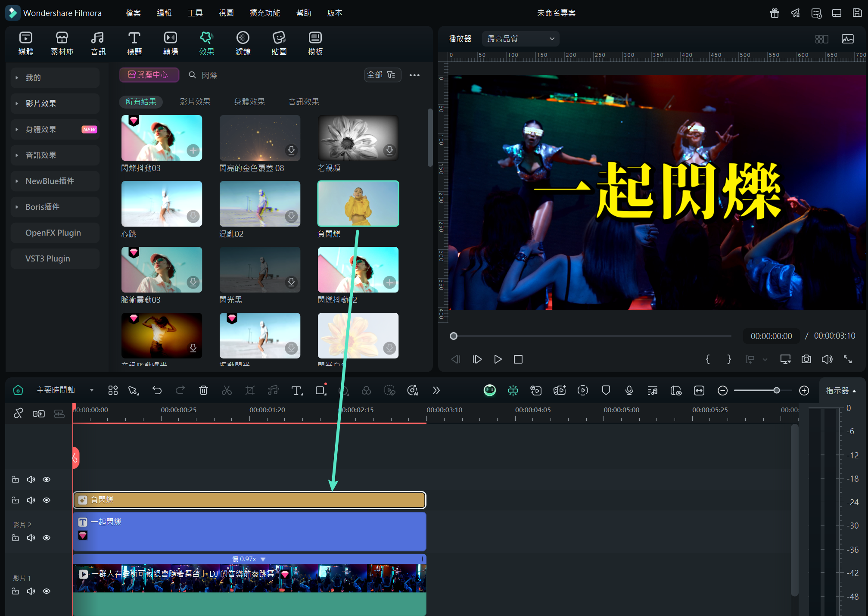
Task: Click the undo arrow in timeline toolbar
Action: 157,390
